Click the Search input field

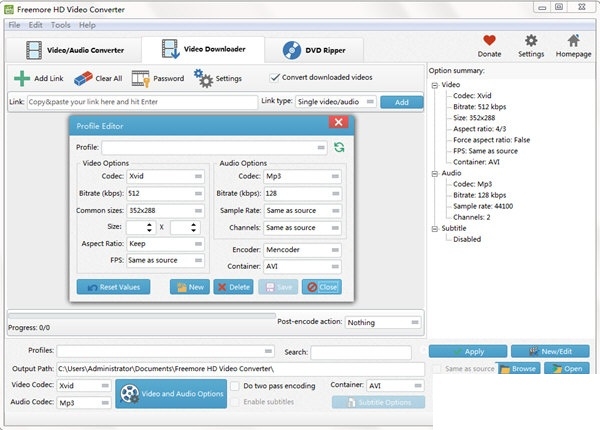point(361,352)
